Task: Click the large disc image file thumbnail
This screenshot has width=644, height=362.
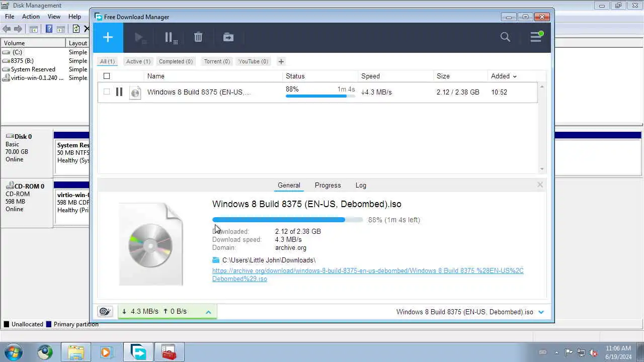Action: [x=151, y=244]
